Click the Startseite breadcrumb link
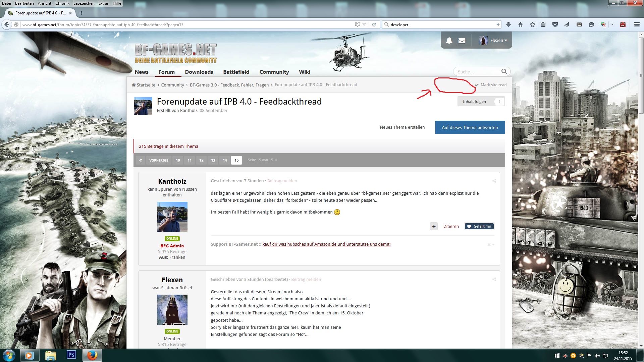The height and width of the screenshot is (362, 644). [144, 85]
